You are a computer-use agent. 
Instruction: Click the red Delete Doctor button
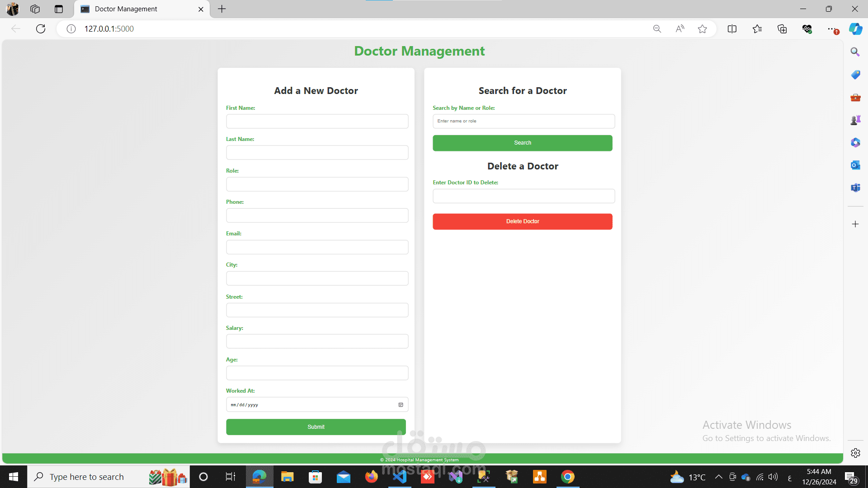523,221
